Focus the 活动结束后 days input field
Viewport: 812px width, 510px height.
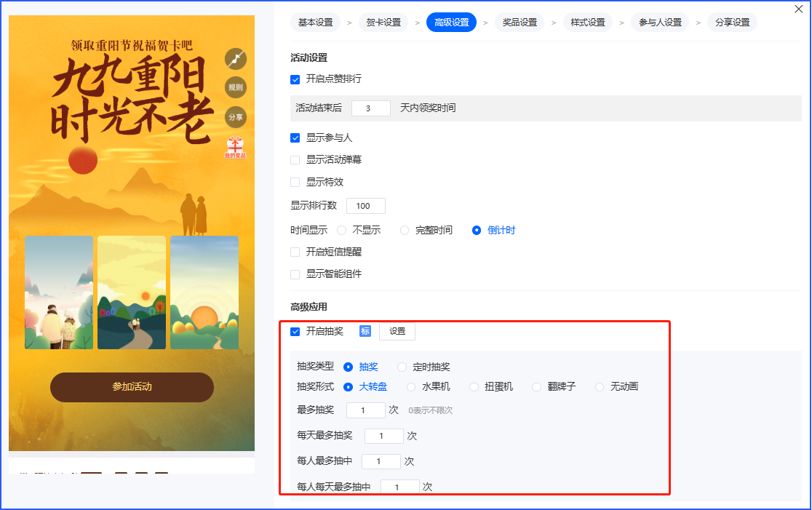point(371,108)
